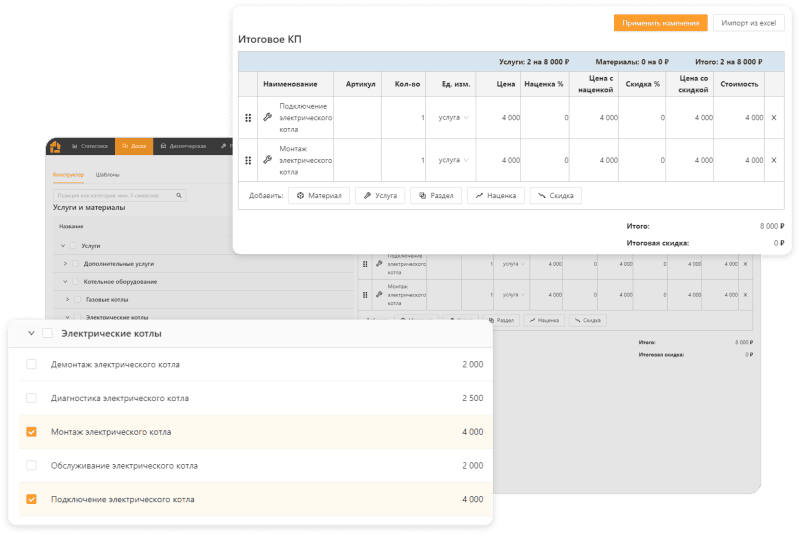
Task: Expand Дополнительные услуги tree node
Action: (x=65, y=264)
